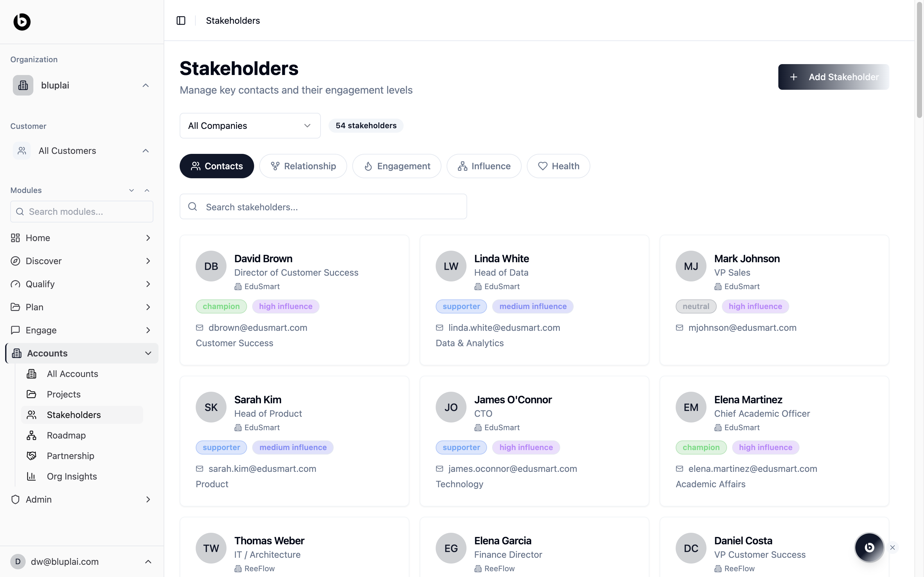Expand the bluplai organization selector
This screenshot has height=577, width=924.
145,86
